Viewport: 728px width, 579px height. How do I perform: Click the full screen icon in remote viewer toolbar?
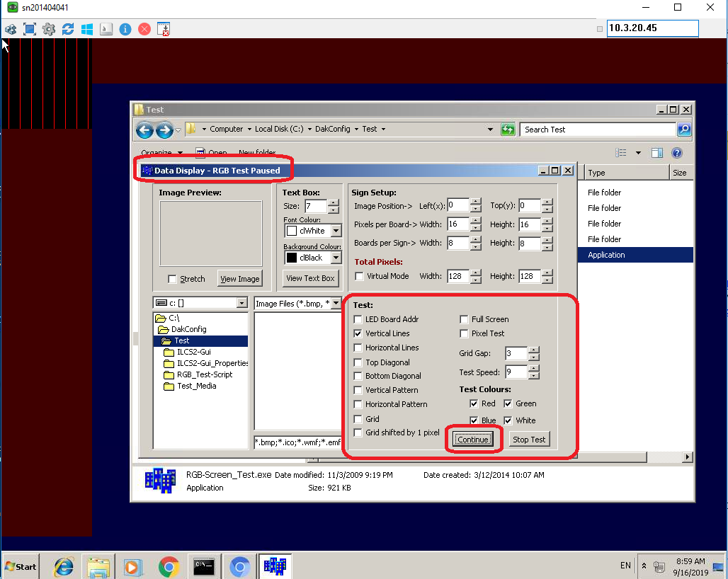30,29
